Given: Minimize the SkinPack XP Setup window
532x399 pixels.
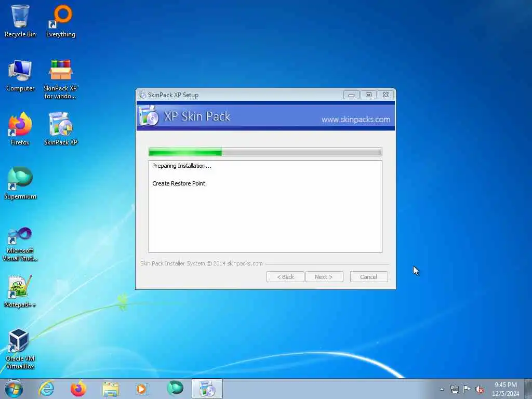Looking at the screenshot, I should point(351,95).
